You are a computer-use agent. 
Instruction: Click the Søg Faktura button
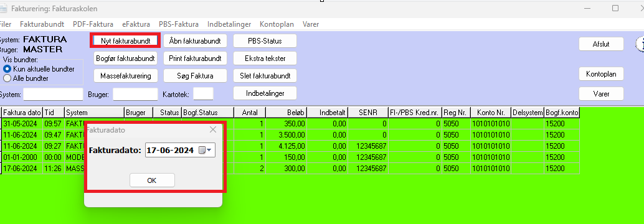195,76
